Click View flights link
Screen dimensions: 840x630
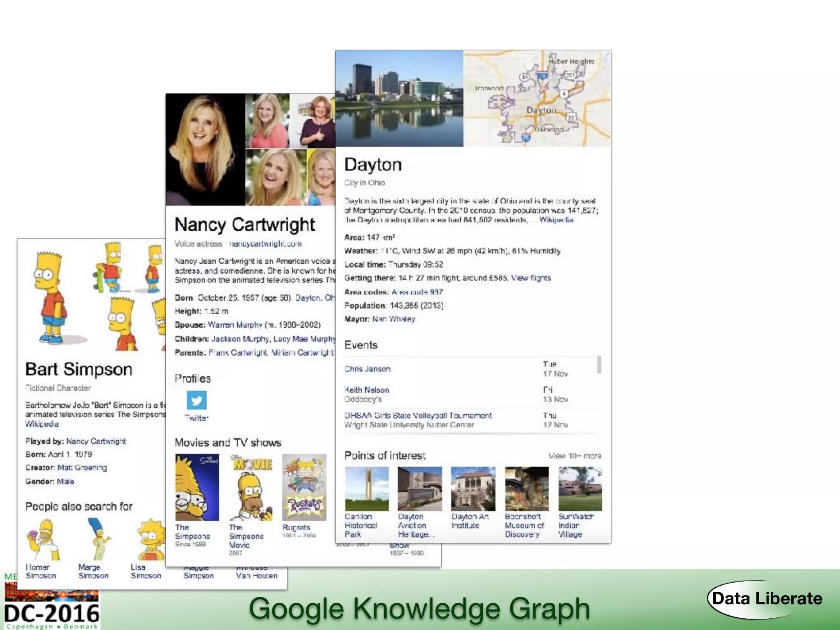[x=531, y=278]
